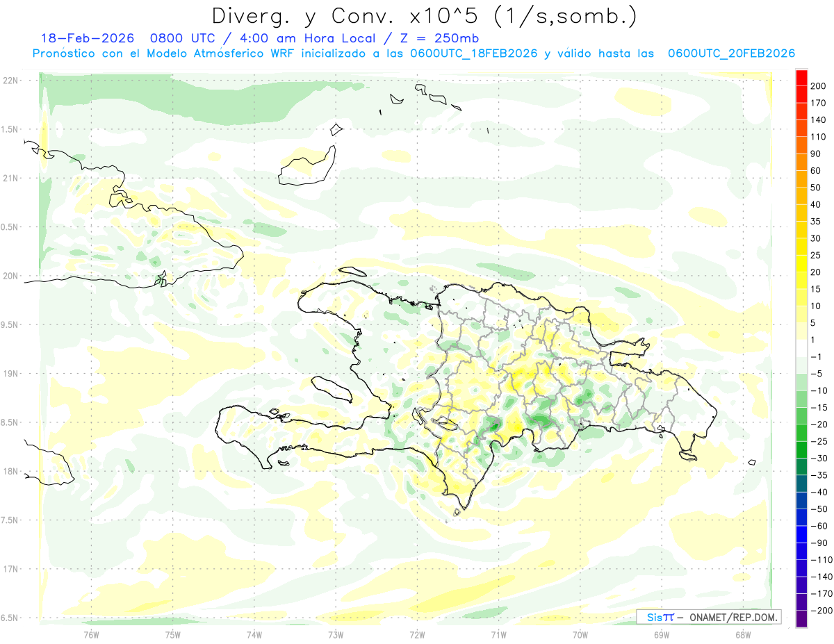
Task: Click the topmost red swatch of the colorbar
Action: click(801, 79)
